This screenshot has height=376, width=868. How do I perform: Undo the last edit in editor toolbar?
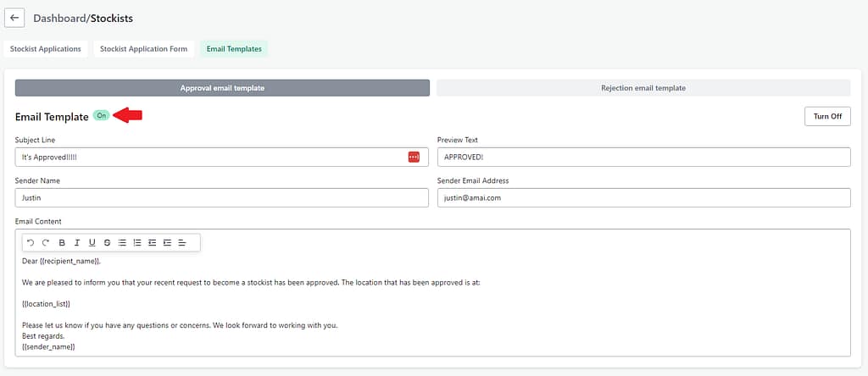coord(31,243)
